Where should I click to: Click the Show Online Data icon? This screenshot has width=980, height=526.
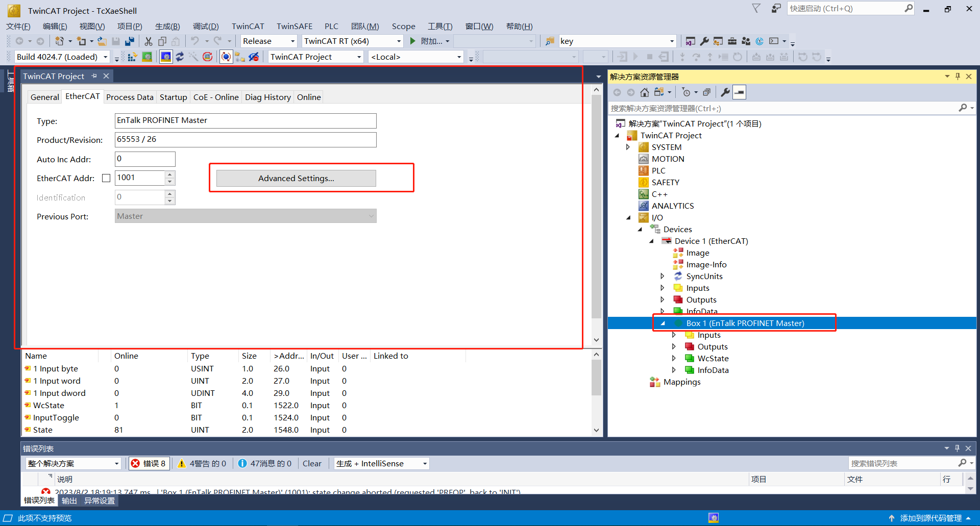pos(226,57)
